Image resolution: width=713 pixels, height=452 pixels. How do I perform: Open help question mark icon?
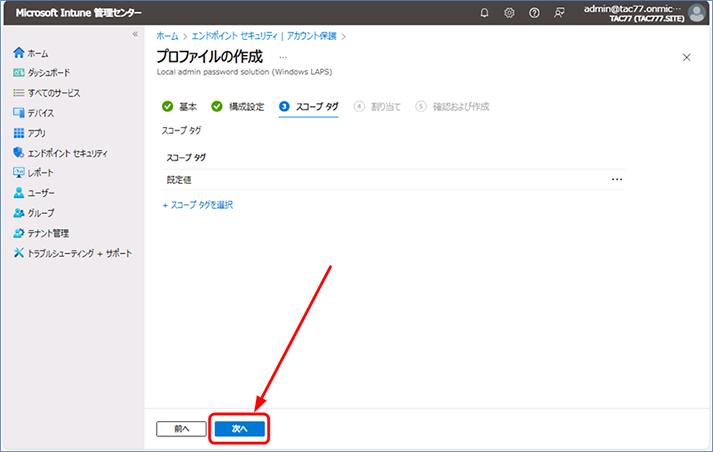(534, 13)
